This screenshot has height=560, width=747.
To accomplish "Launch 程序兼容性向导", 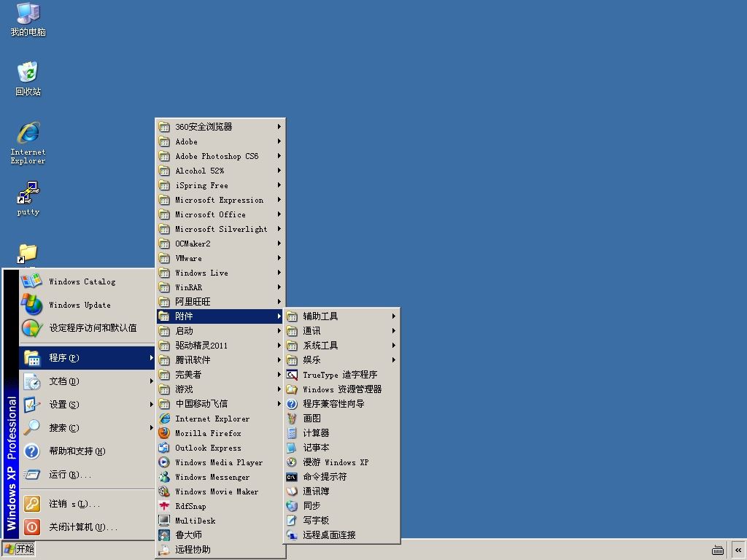I will pyautogui.click(x=341, y=404).
